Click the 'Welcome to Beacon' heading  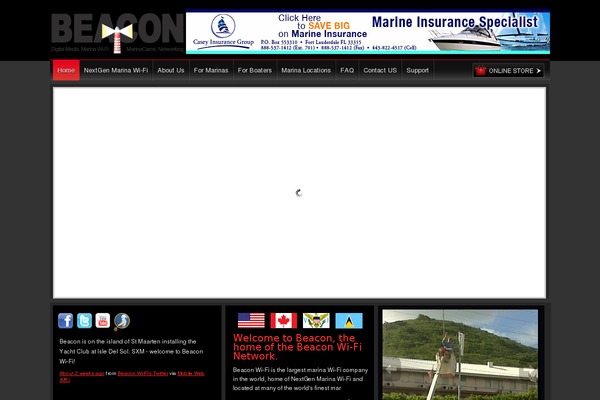297,347
